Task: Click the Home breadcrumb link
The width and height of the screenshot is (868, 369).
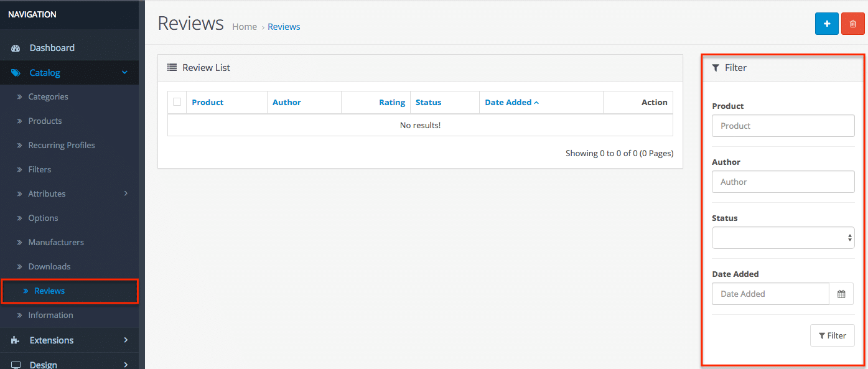Action: pos(245,27)
